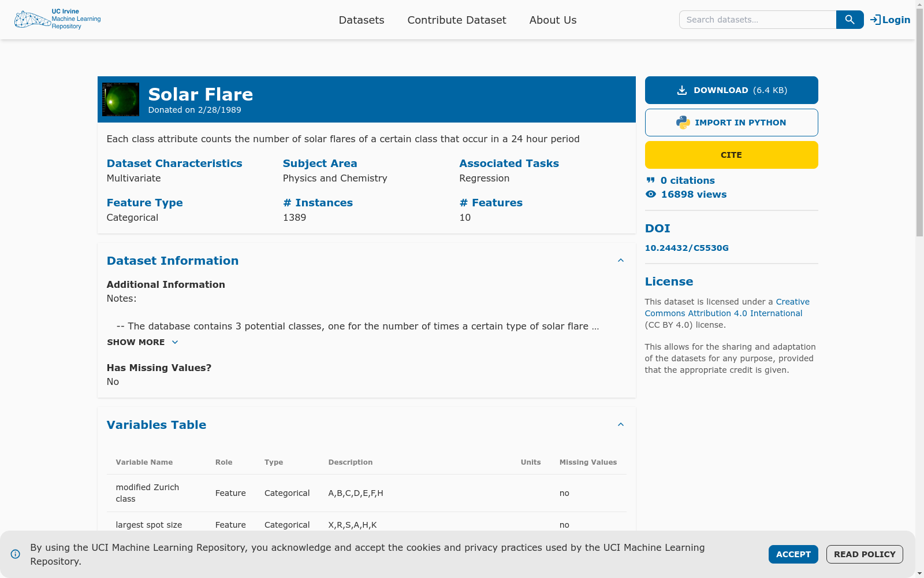Click the info icon in the cookie banner
The width and height of the screenshot is (924, 578).
tap(16, 554)
